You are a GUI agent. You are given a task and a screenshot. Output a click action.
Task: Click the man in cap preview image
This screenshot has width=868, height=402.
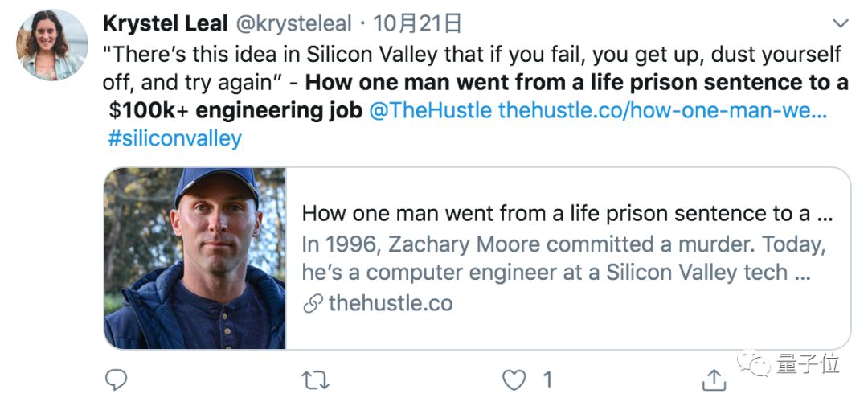(x=195, y=258)
